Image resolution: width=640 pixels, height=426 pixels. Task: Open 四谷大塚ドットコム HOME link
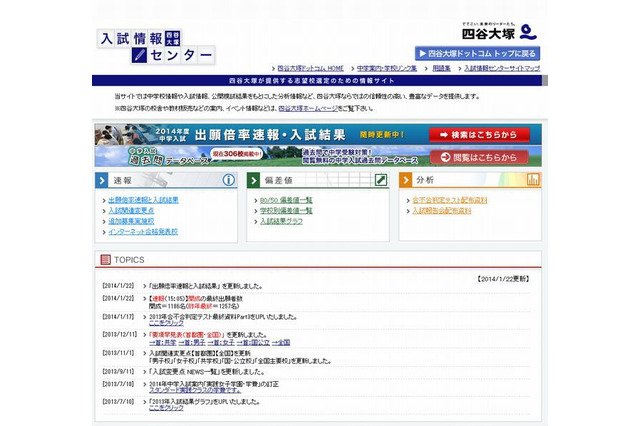310,68
